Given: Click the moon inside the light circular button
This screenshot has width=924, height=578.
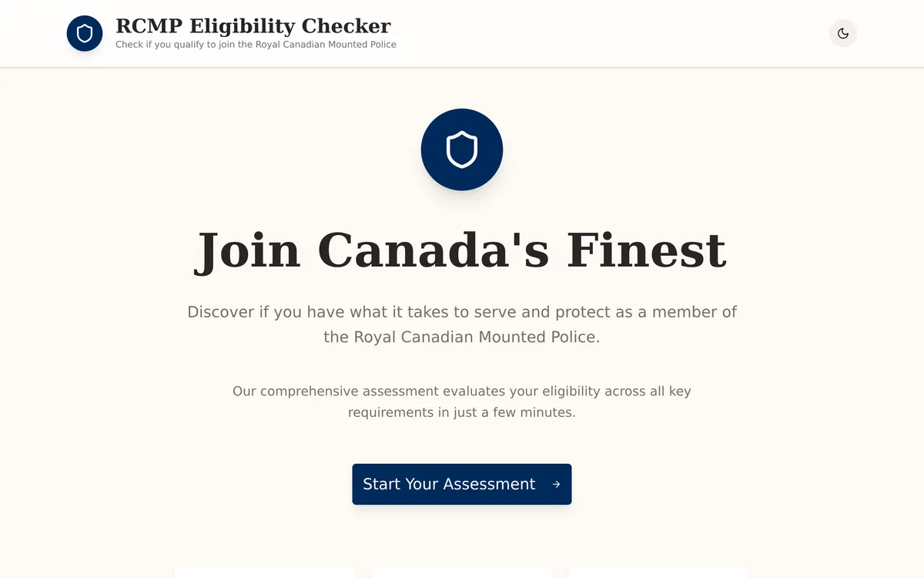Looking at the screenshot, I should [842, 33].
